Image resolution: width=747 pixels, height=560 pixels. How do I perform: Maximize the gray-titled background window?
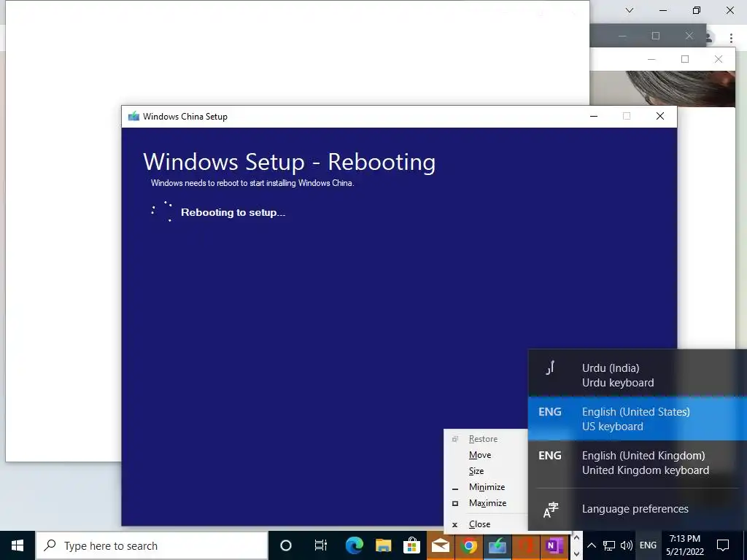656,36
